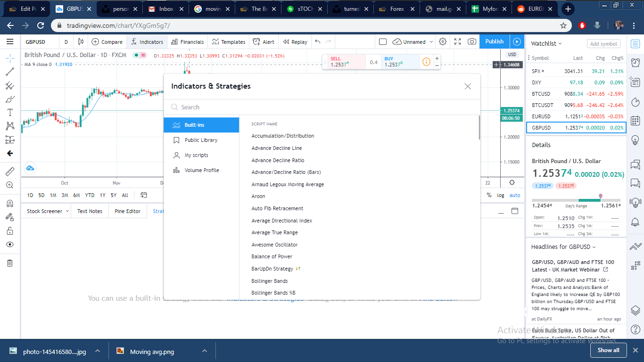644x362 pixels.
Task: Click the scrollbar in the indicators list
Action: tap(479, 128)
